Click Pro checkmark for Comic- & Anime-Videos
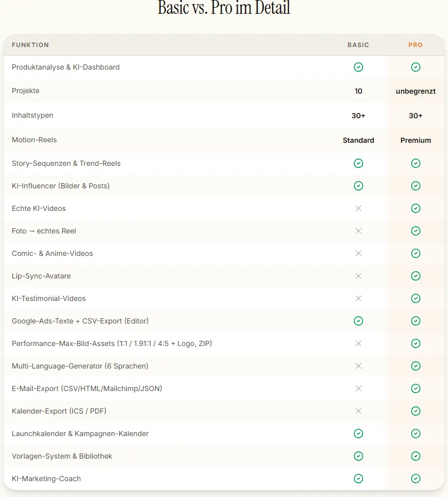The width and height of the screenshot is (448, 497). tap(416, 253)
